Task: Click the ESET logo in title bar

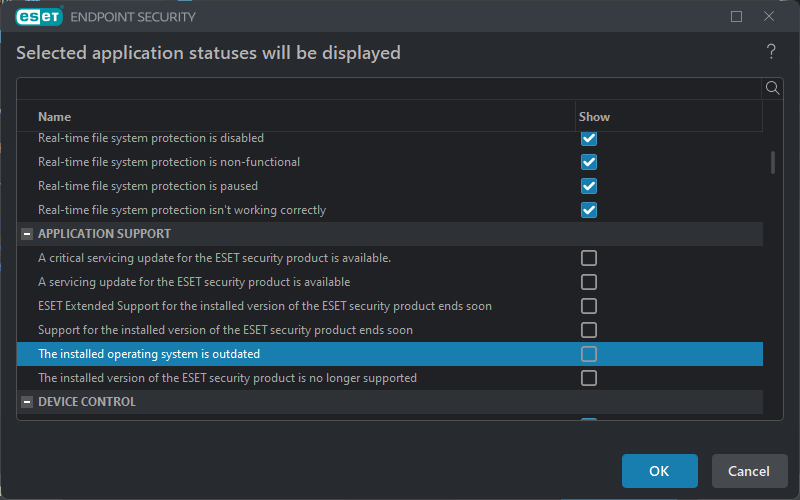Action: point(39,16)
